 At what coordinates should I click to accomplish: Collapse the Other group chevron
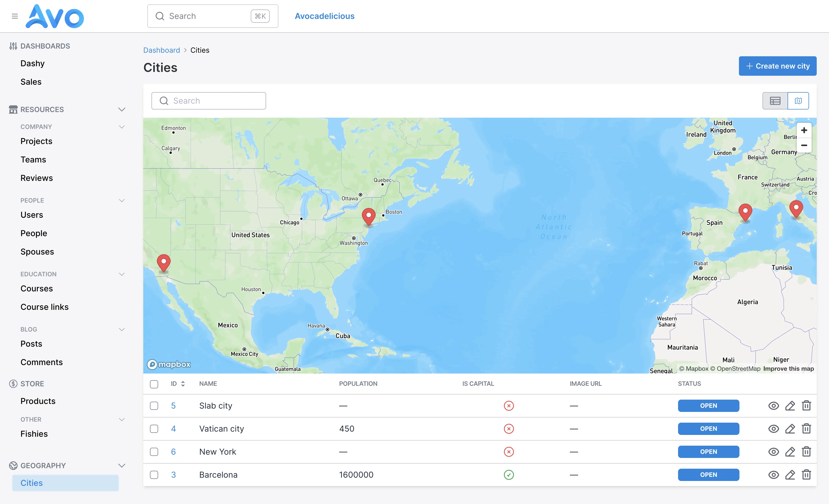(x=122, y=420)
